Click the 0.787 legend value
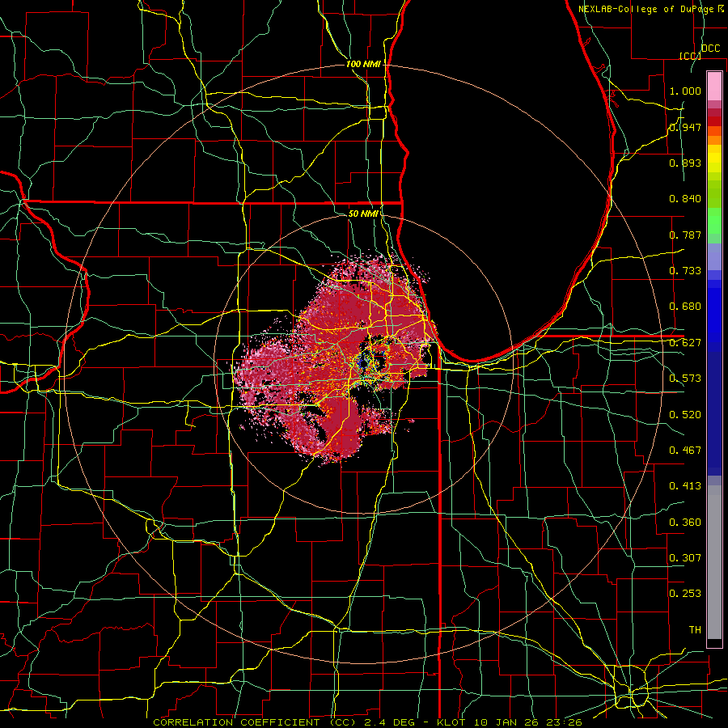Image resolution: width=728 pixels, height=728 pixels. tap(685, 235)
